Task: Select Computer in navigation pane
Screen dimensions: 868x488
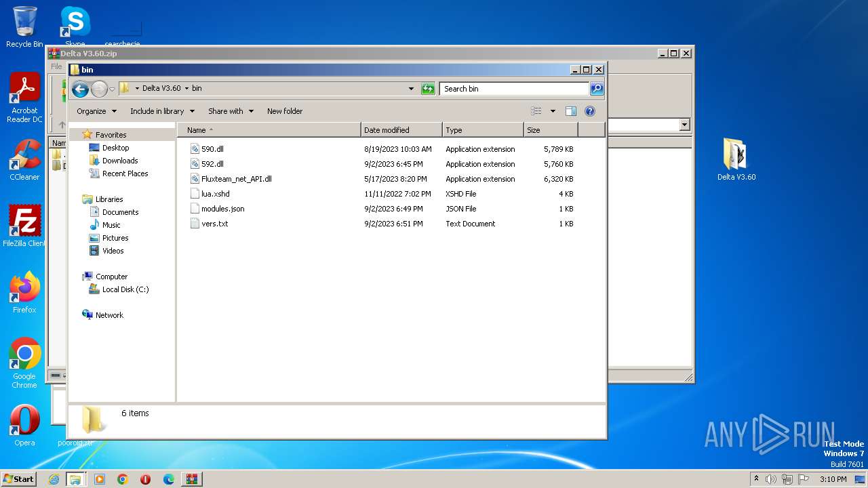Action: coord(111,277)
